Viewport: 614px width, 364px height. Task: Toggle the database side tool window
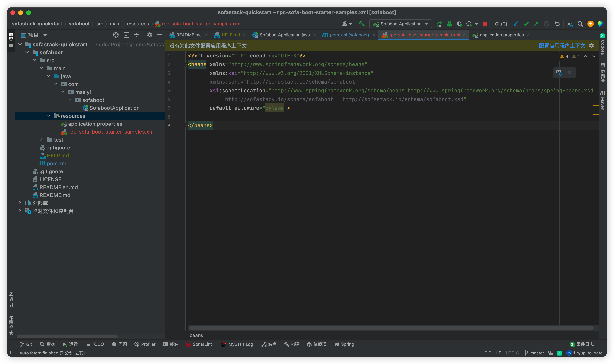(602, 72)
